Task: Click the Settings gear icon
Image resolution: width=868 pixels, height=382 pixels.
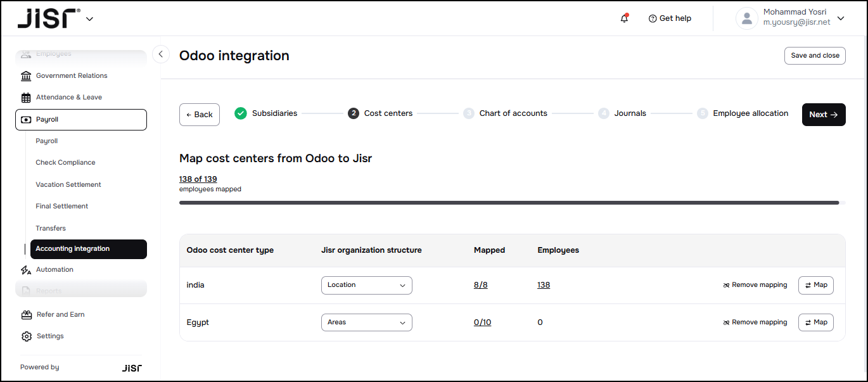Action: (26, 336)
